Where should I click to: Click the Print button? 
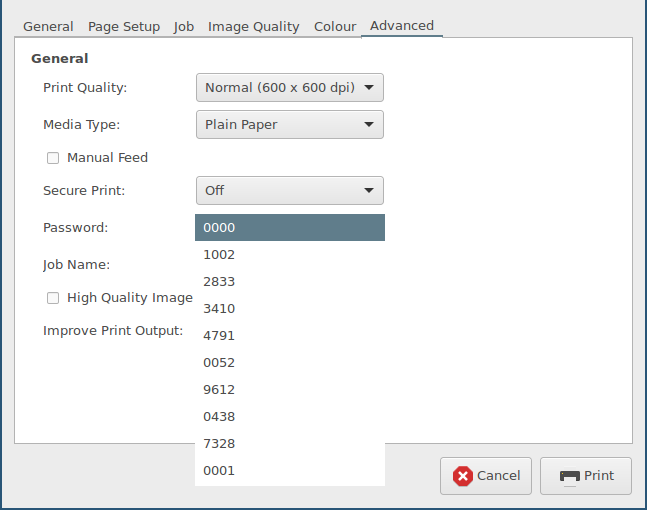click(x=586, y=476)
